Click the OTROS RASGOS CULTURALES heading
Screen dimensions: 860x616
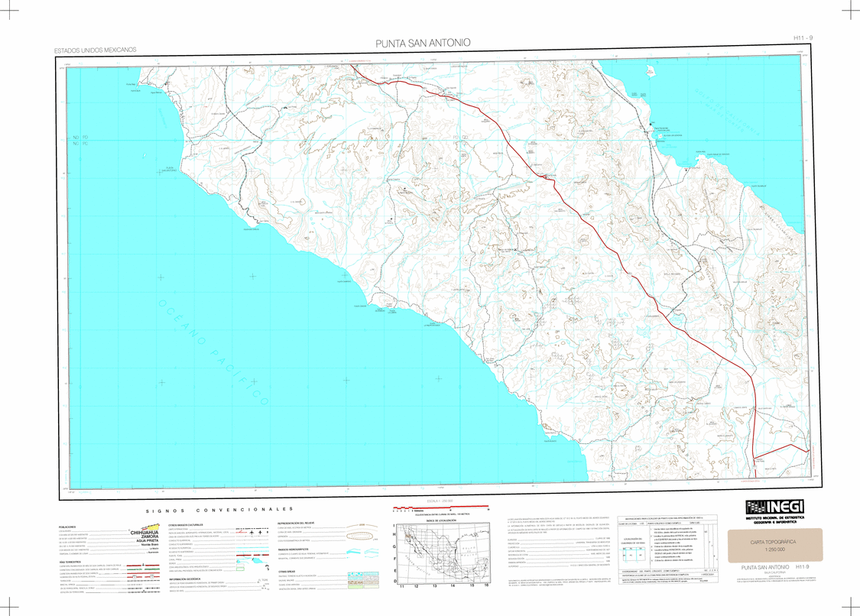point(186,525)
